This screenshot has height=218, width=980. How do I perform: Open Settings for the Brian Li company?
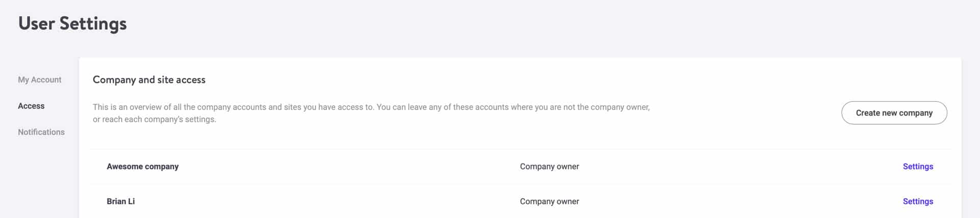[x=918, y=202]
